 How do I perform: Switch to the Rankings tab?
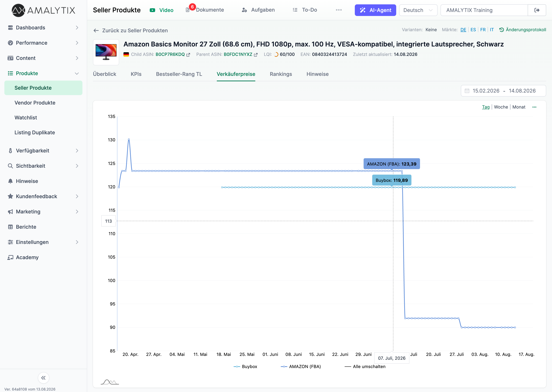[x=281, y=74]
